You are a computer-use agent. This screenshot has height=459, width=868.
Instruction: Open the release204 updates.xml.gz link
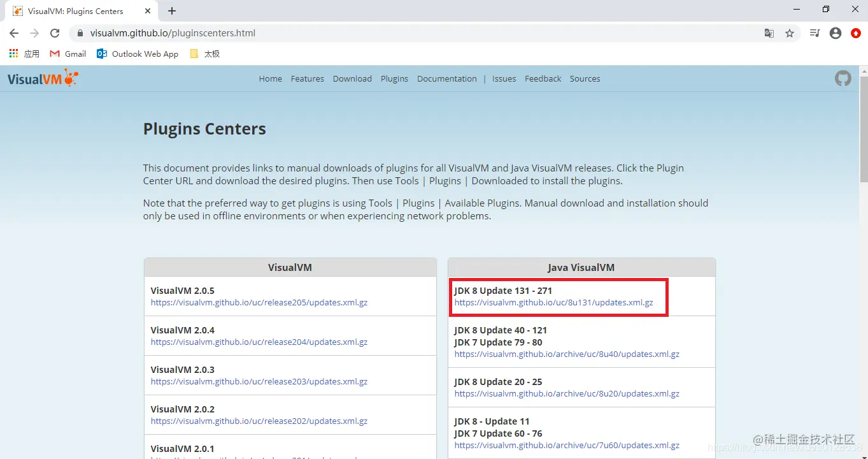coord(259,342)
